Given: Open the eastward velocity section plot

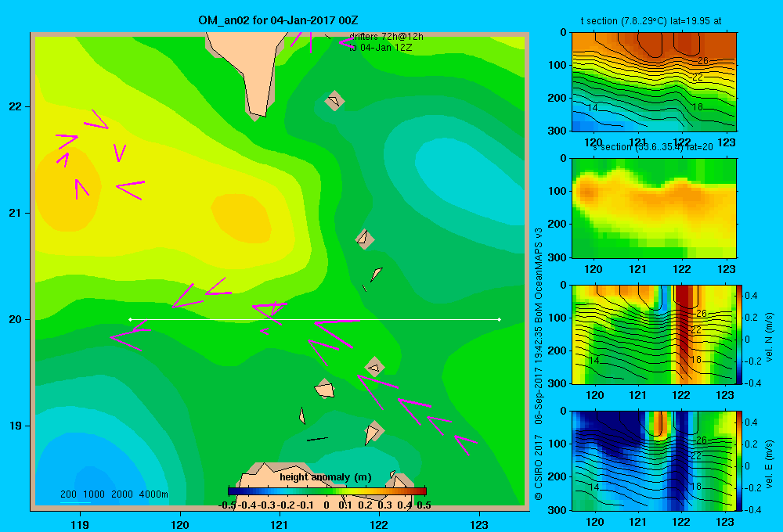Looking at the screenshot, I should click(654, 461).
